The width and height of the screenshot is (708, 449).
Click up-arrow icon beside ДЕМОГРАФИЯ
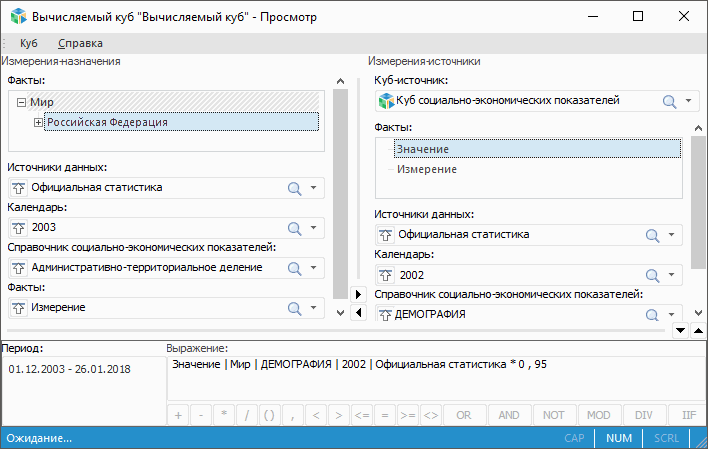pyautogui.click(x=385, y=315)
